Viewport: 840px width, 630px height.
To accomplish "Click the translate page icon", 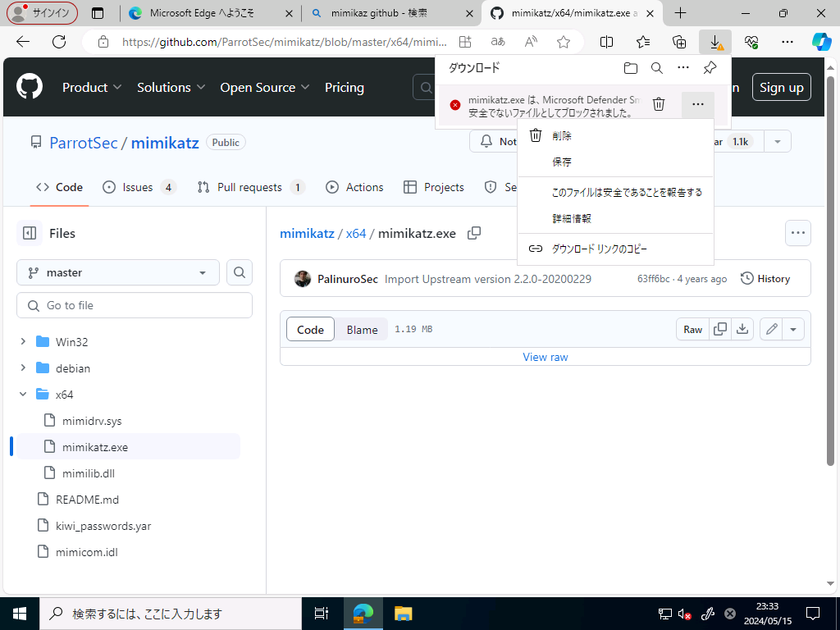I will click(x=498, y=42).
